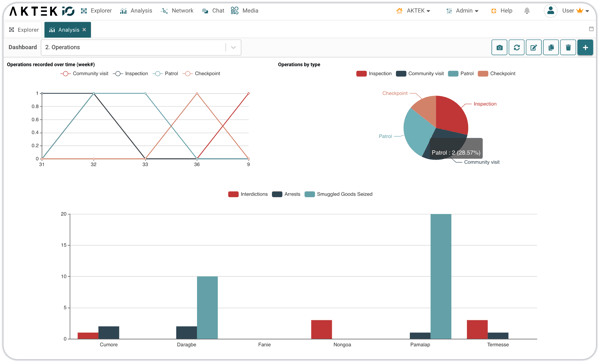Screen dimensions: 600x362
Task: Click the Nongoa Interdictions bar
Action: [x=321, y=329]
